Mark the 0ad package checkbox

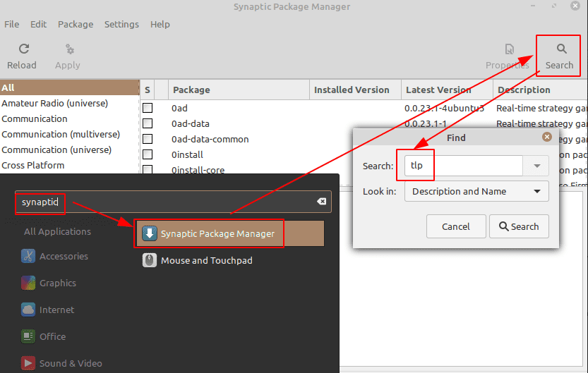pos(148,108)
